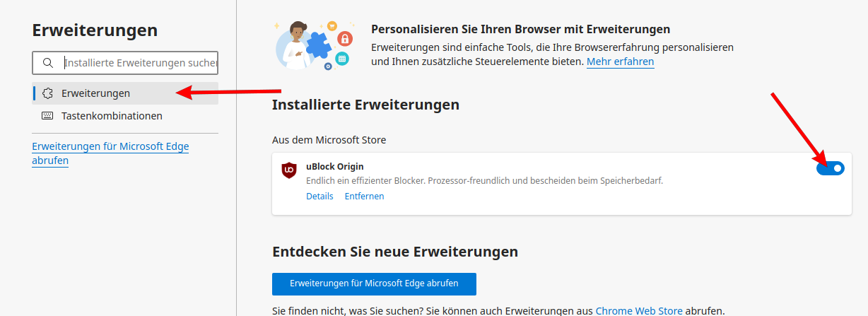Screen dimensions: 868x316
Task: Focus the installed extensions search field
Action: point(140,63)
